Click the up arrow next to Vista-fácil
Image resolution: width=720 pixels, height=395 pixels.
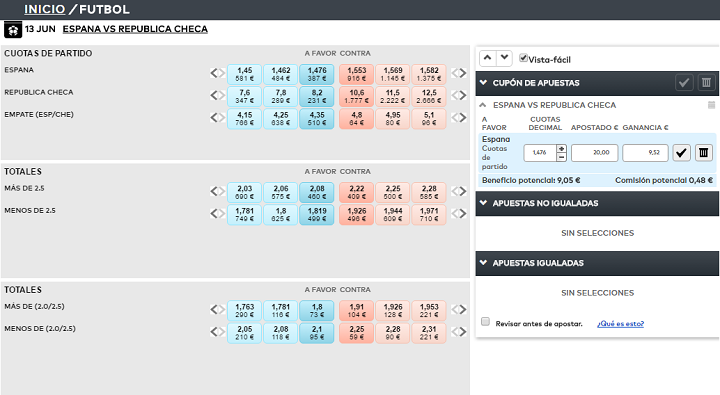[488, 58]
